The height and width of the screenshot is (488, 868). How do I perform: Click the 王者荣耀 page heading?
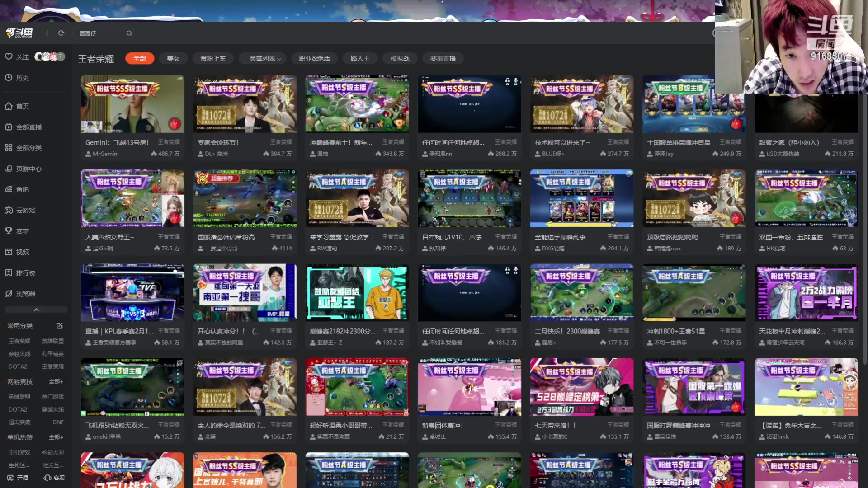(x=96, y=59)
